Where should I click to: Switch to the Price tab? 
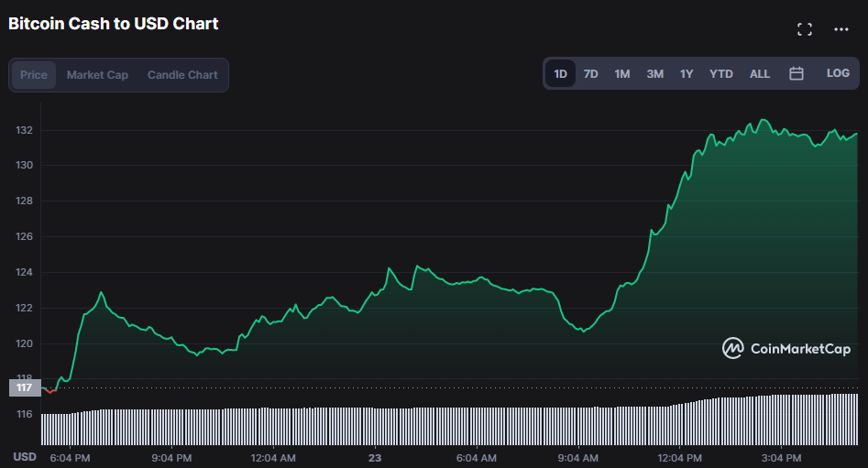point(34,75)
